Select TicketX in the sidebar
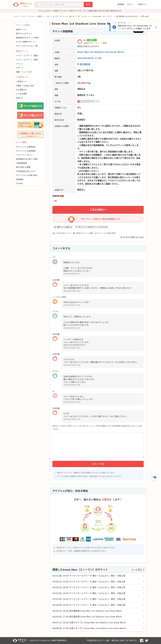This screenshot has width=161, height=644. [x=19, y=184]
